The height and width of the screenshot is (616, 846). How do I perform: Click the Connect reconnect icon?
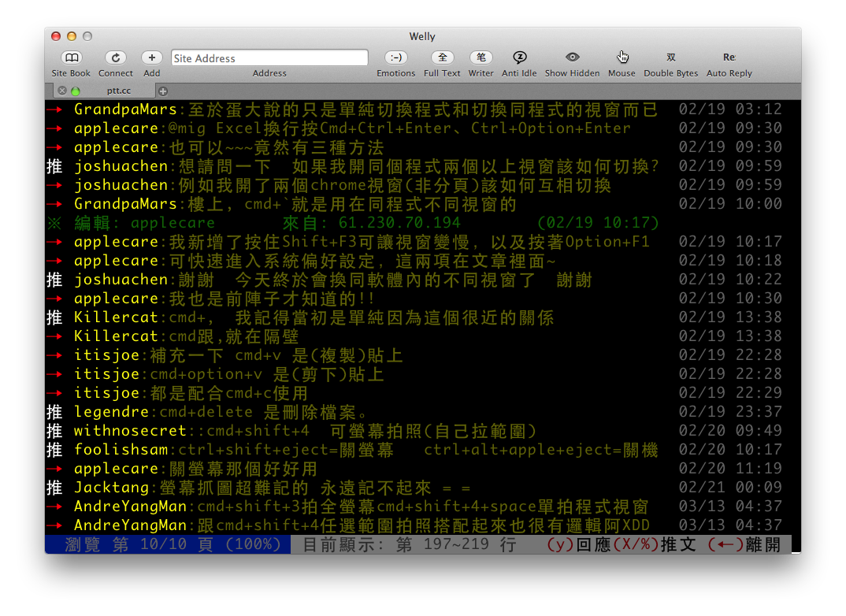pos(115,58)
